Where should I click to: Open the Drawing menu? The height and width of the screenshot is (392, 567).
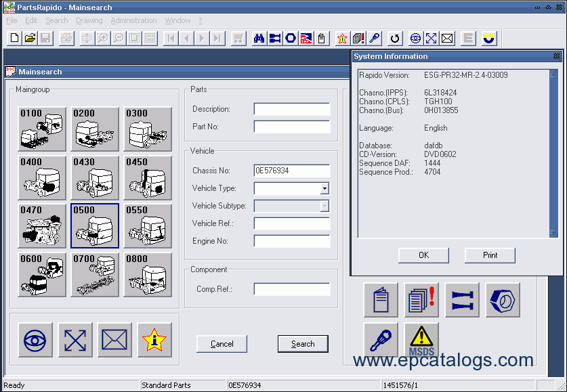[x=89, y=20]
